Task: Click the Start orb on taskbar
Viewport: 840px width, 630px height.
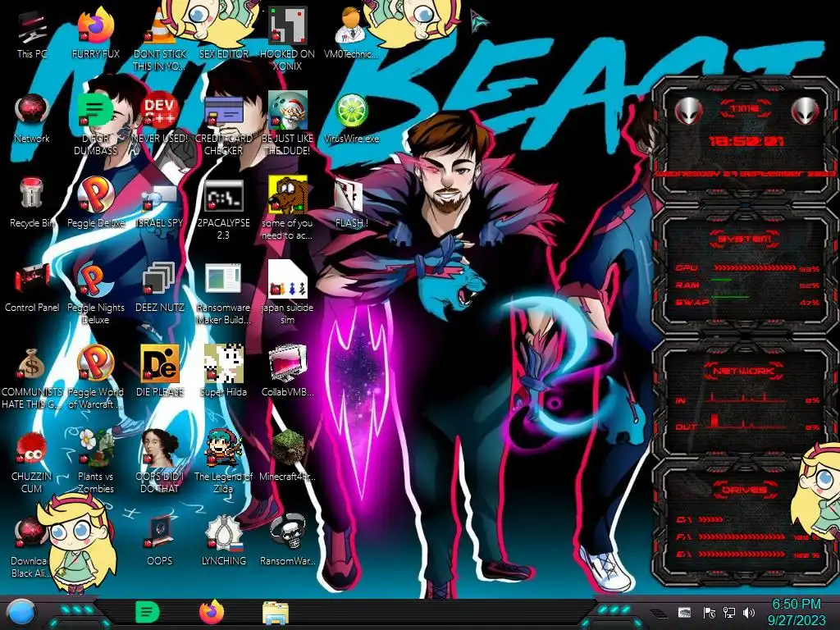Action: (22, 612)
